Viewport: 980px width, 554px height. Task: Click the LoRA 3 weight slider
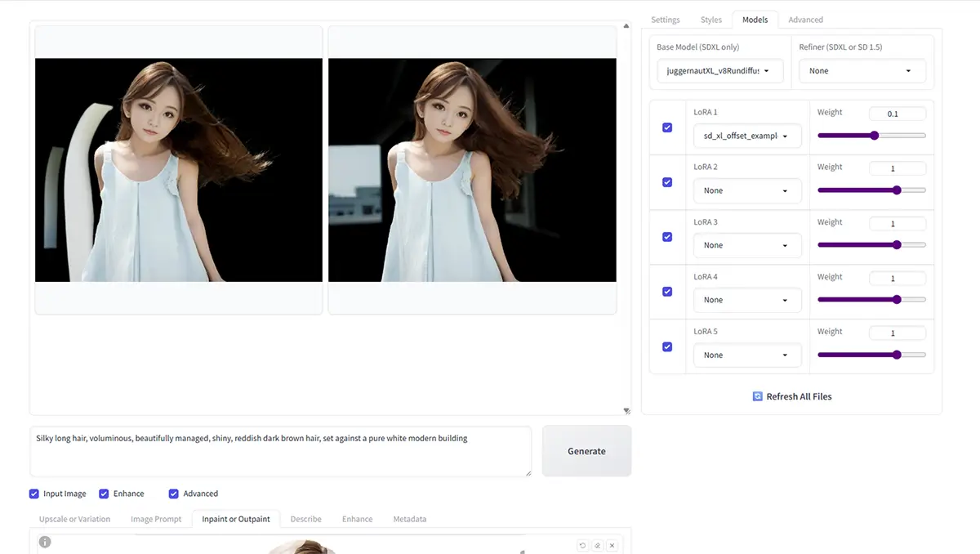871,245
